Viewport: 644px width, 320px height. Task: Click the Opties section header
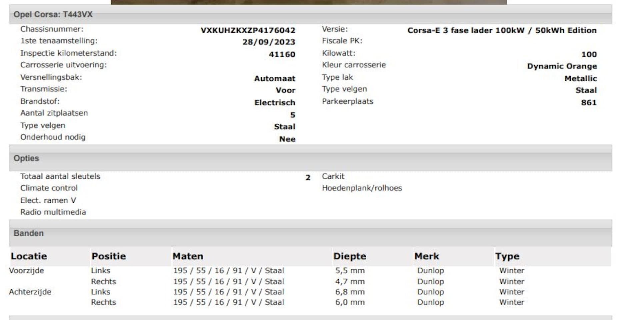26,158
